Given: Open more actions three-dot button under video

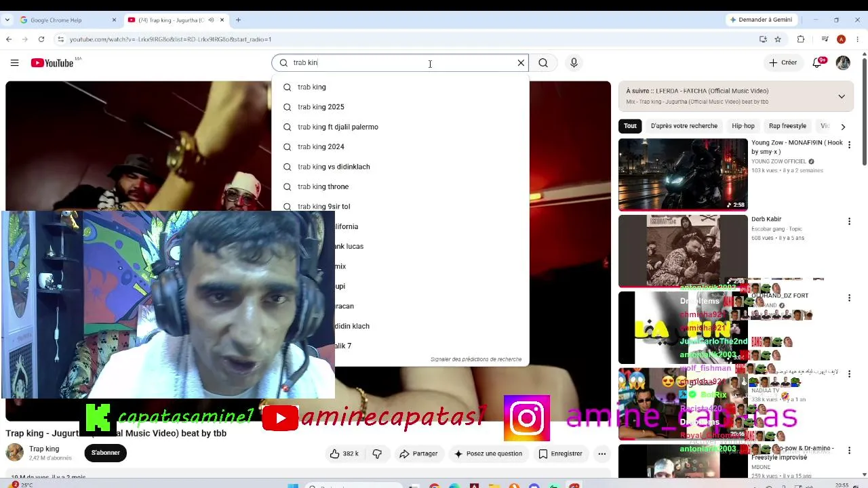Looking at the screenshot, I should pos(601,453).
